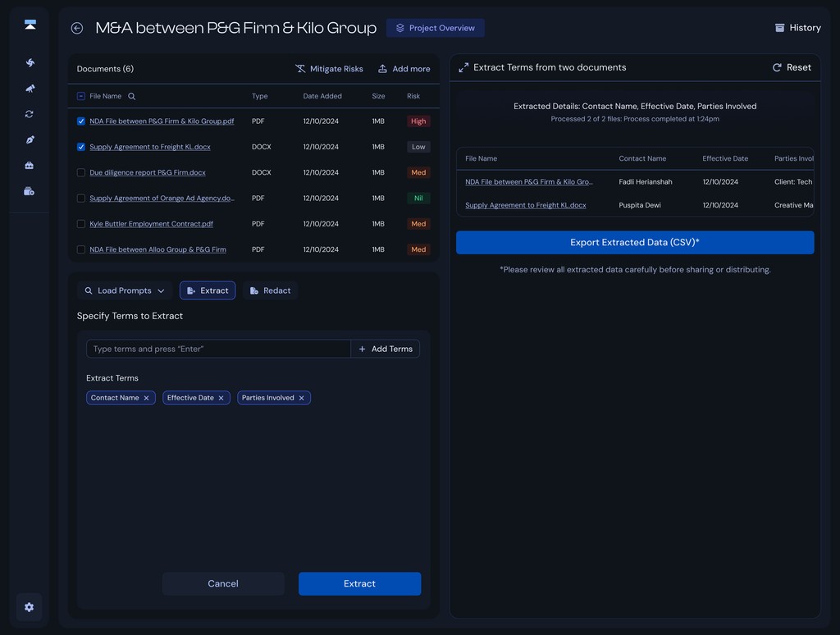Click the sync arrows icon in sidebar

tap(30, 114)
